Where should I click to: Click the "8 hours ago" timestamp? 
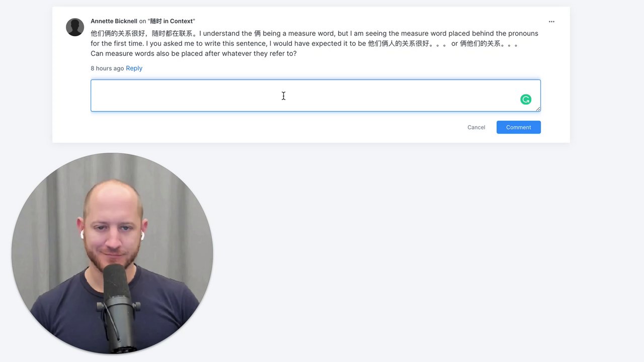[107, 68]
